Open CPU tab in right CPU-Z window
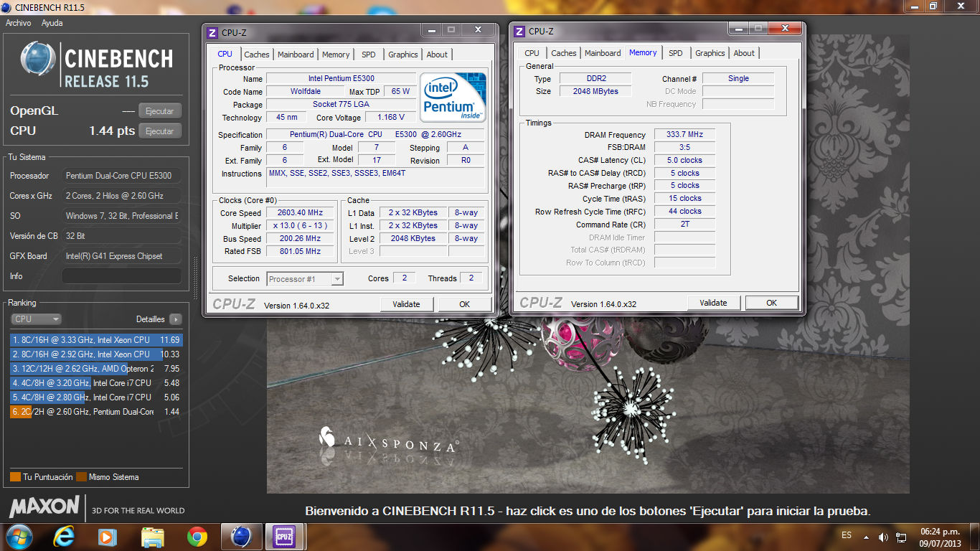 click(x=532, y=53)
